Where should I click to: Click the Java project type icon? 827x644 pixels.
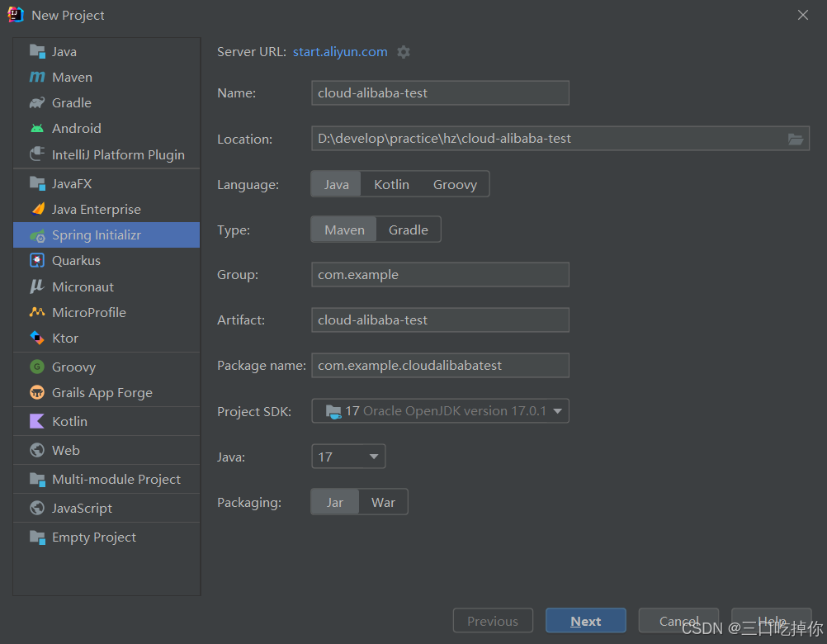tap(37, 52)
